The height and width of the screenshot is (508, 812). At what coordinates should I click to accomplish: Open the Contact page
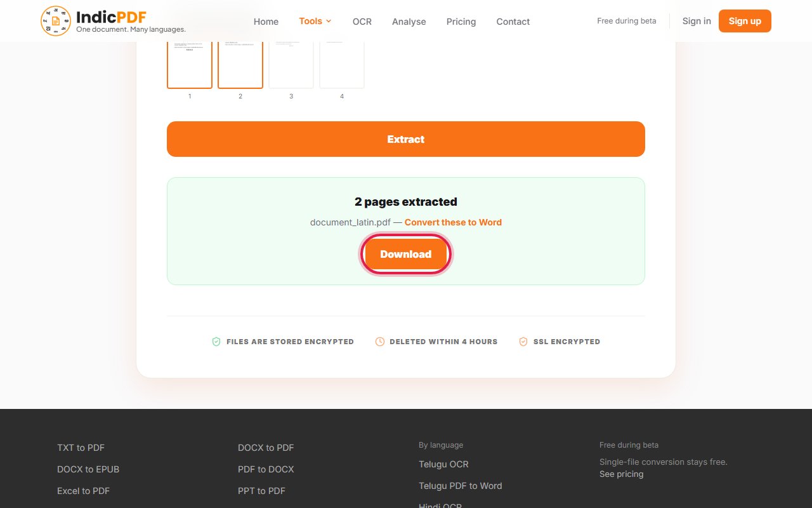tap(513, 22)
